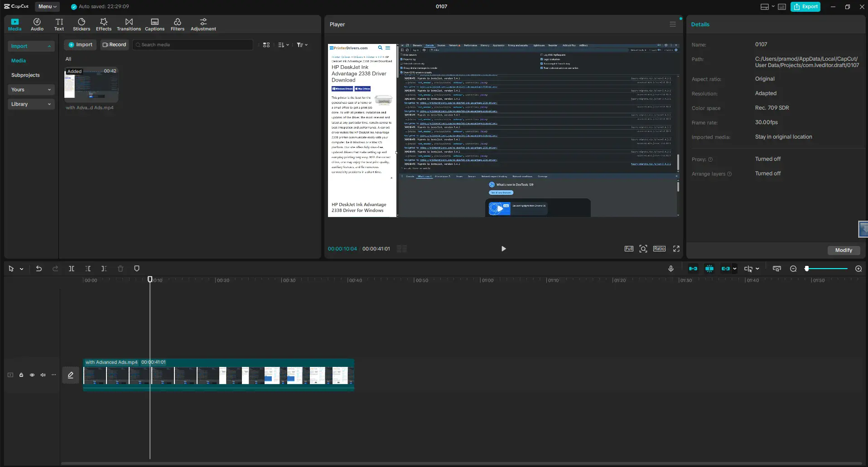This screenshot has height=467, width=868.
Task: Select Subprojects in the sidebar
Action: click(x=25, y=75)
